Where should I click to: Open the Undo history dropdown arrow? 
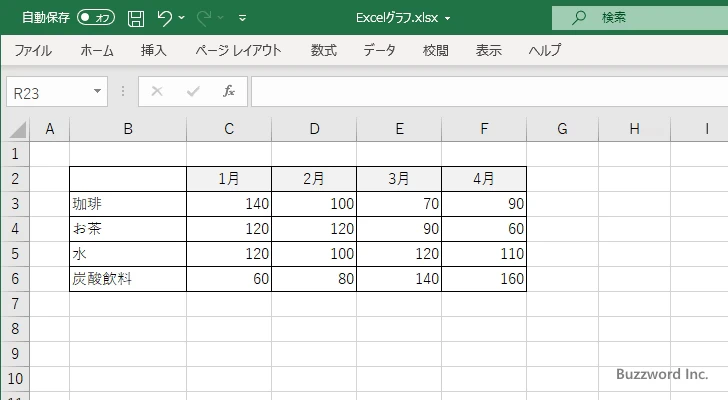pyautogui.click(x=184, y=18)
